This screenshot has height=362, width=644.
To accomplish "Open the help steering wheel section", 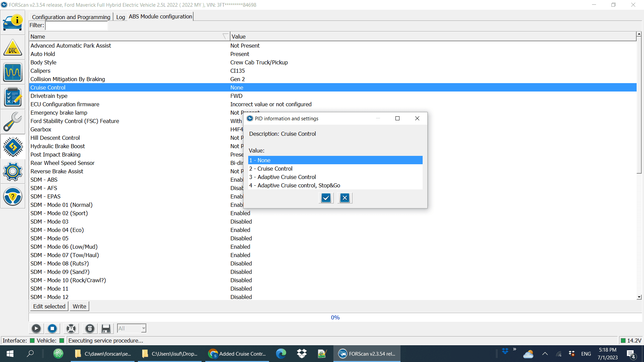I will pyautogui.click(x=13, y=196).
